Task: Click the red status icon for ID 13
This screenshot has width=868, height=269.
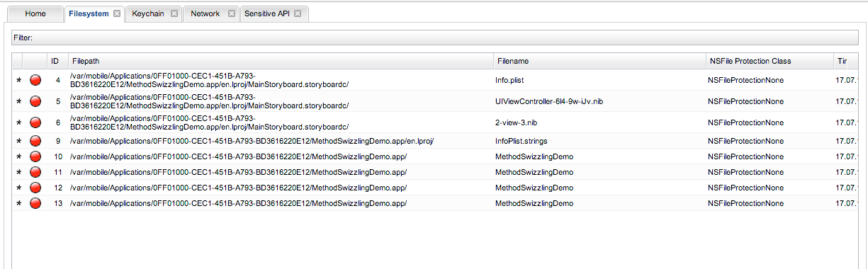Action: click(35, 203)
